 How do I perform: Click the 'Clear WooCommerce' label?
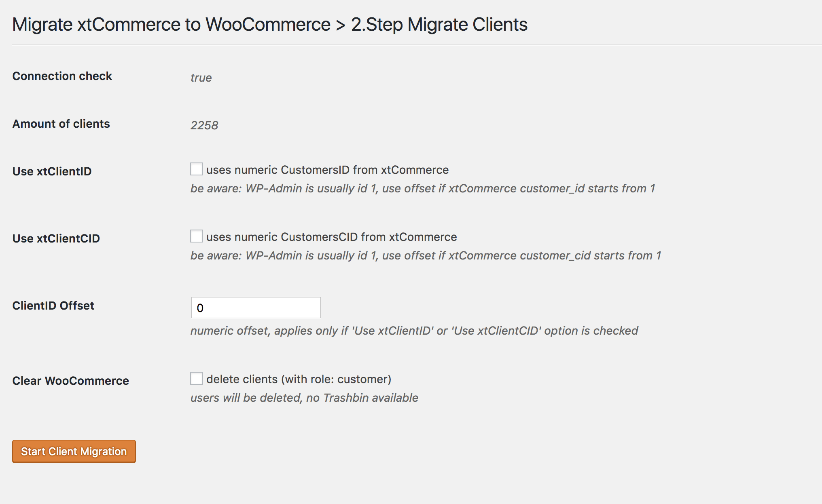click(70, 381)
